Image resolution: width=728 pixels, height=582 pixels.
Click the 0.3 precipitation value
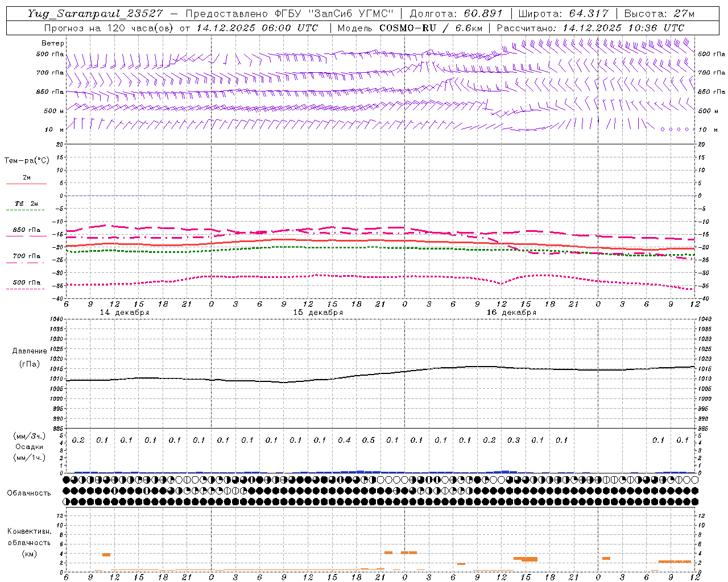point(514,440)
